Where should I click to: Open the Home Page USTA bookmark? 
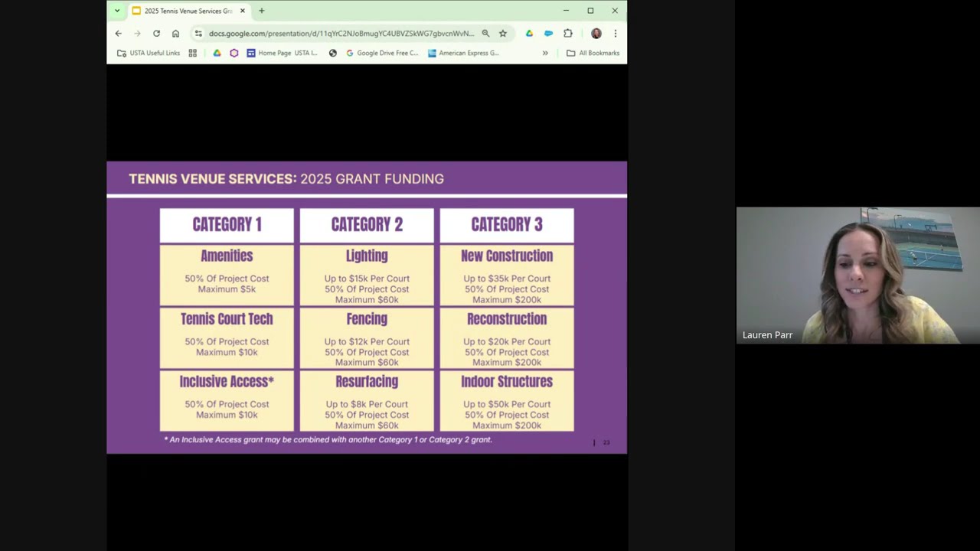pos(282,53)
